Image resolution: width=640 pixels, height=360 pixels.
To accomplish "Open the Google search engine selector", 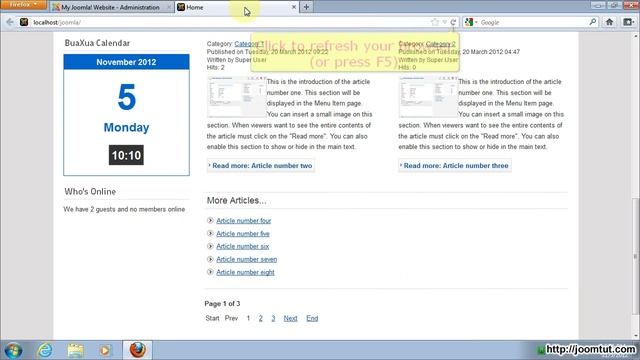I will click(471, 22).
